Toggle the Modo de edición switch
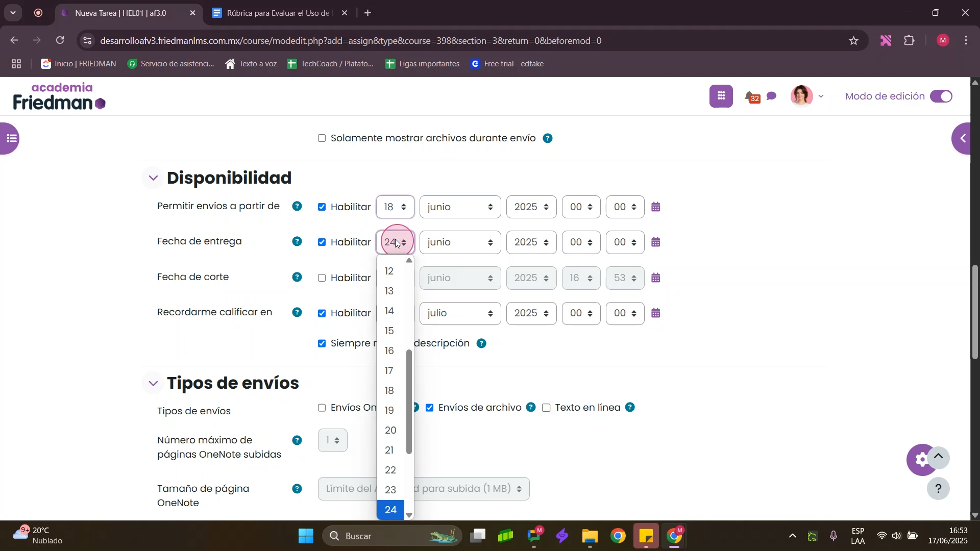This screenshot has width=980, height=551. point(941,96)
